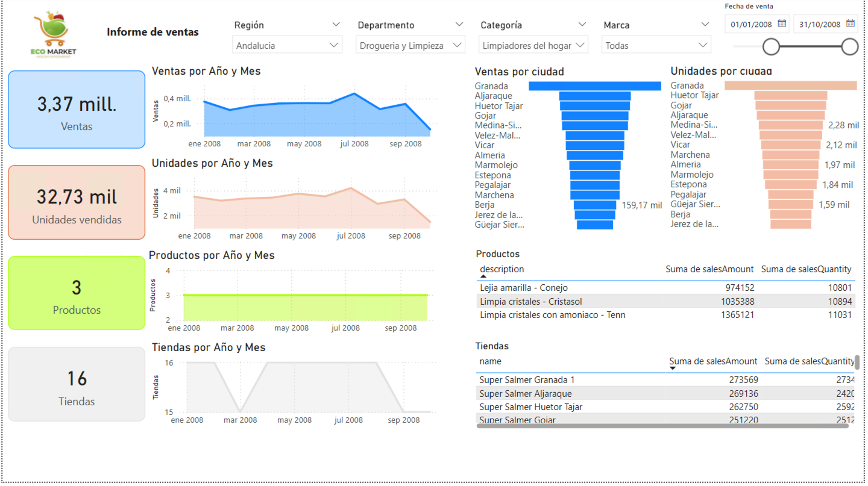Sort Tiendas by Suma de salesAmount header
Image resolution: width=868 pixels, height=486 pixels.
[713, 361]
